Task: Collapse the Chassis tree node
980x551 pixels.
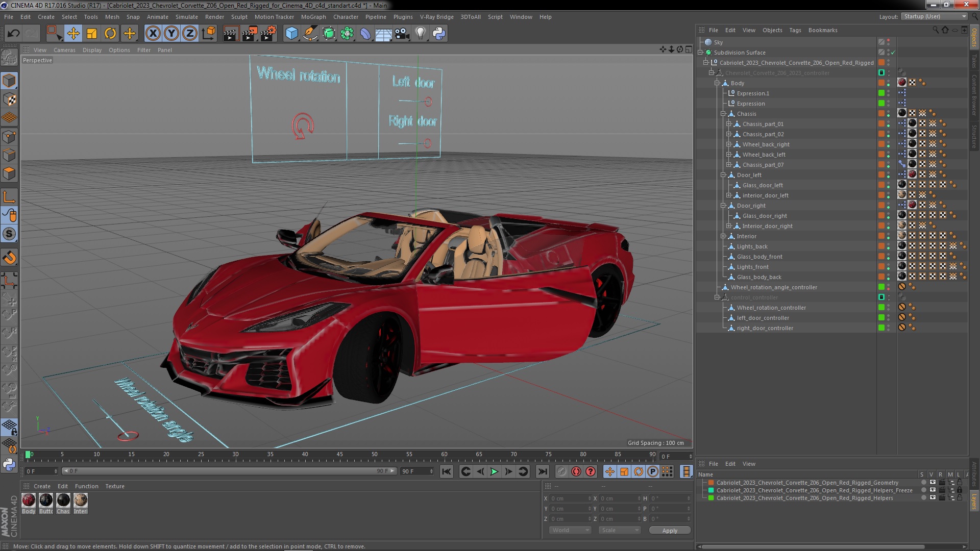Action: [x=723, y=114]
